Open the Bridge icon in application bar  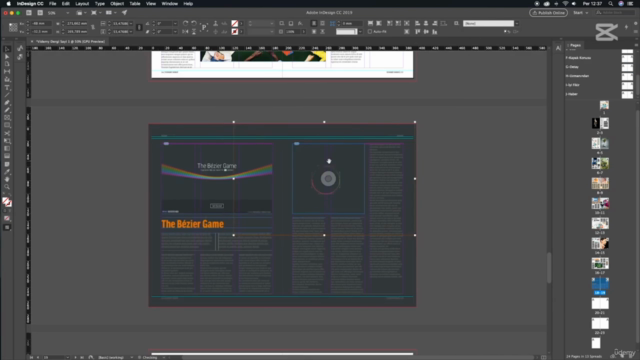[x=29, y=13]
